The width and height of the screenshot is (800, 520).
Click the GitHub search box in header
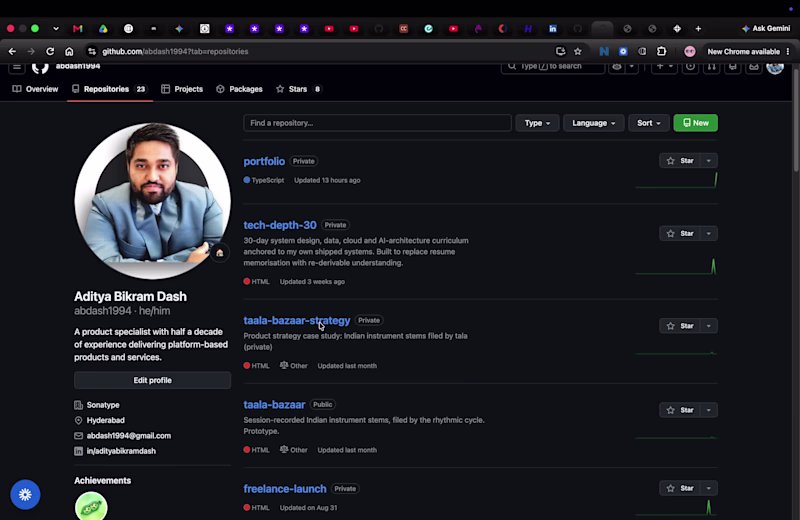pyautogui.click(x=553, y=66)
